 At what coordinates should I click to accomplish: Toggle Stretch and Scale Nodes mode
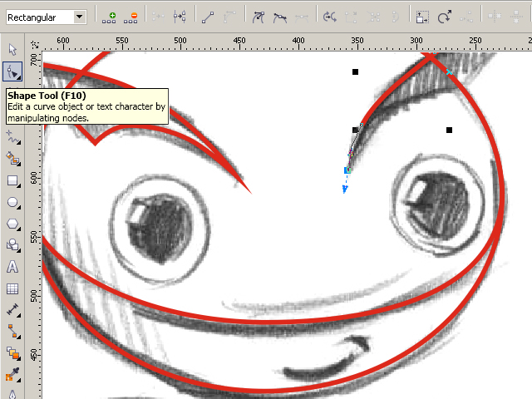[423, 17]
